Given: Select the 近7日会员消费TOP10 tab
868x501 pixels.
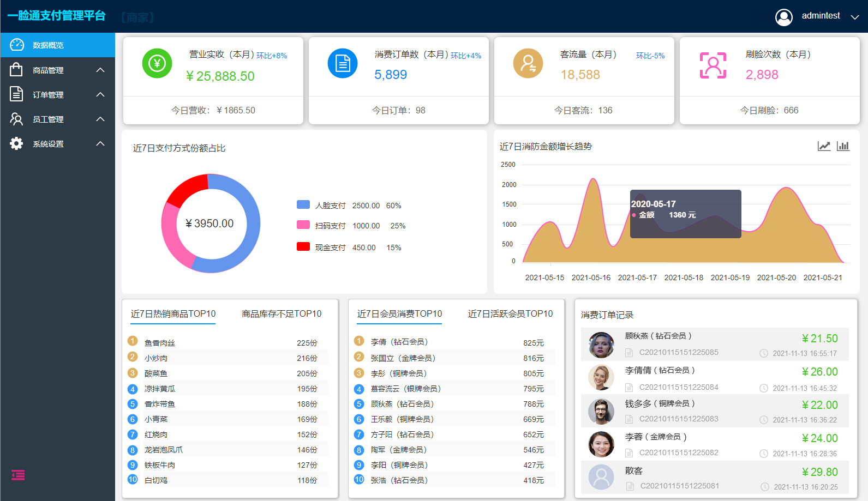Looking at the screenshot, I should 399,314.
